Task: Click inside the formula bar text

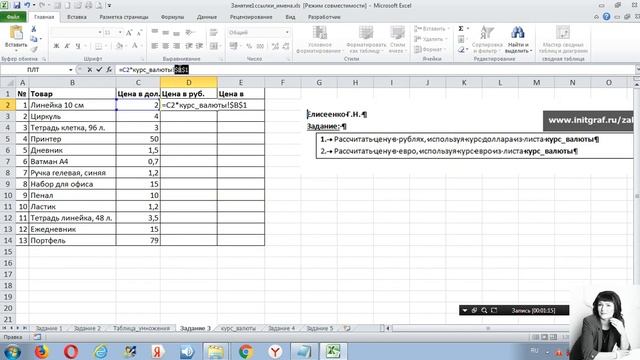Action: [153, 70]
